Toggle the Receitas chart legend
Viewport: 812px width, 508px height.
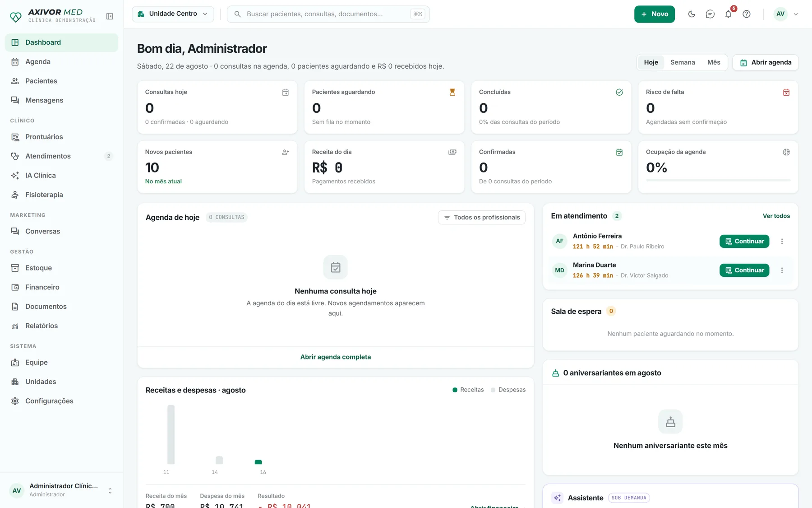point(468,390)
